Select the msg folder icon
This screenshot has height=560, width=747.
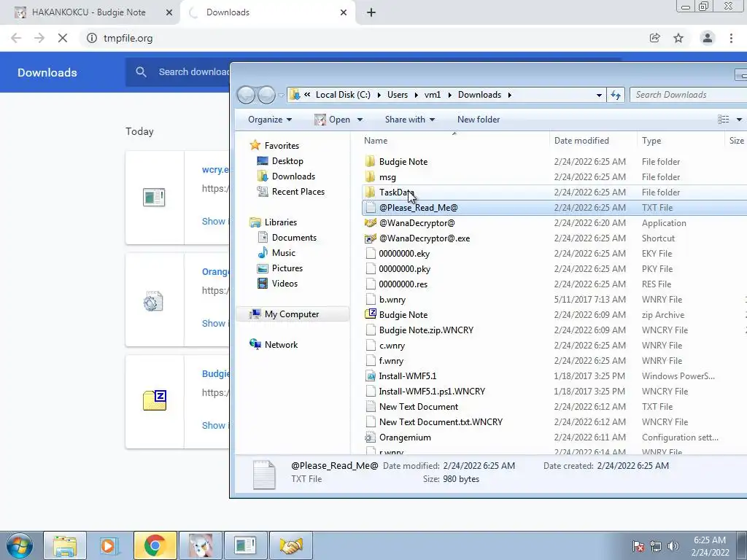370,176
